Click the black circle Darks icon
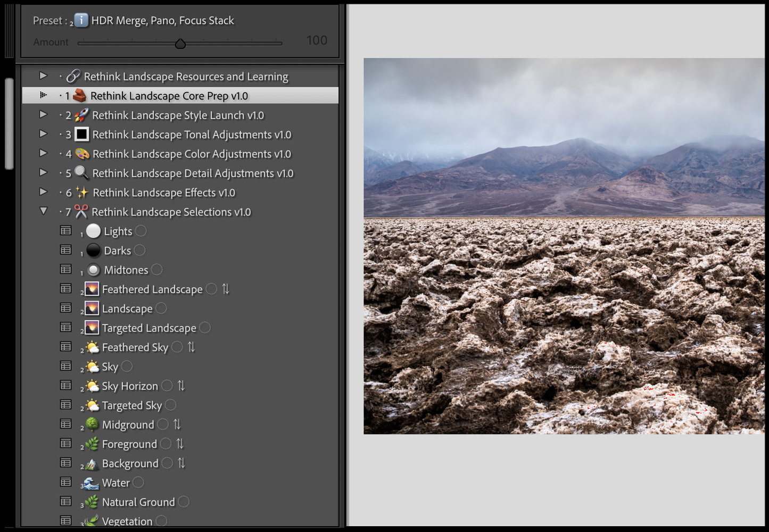The height and width of the screenshot is (532, 769). (93, 251)
